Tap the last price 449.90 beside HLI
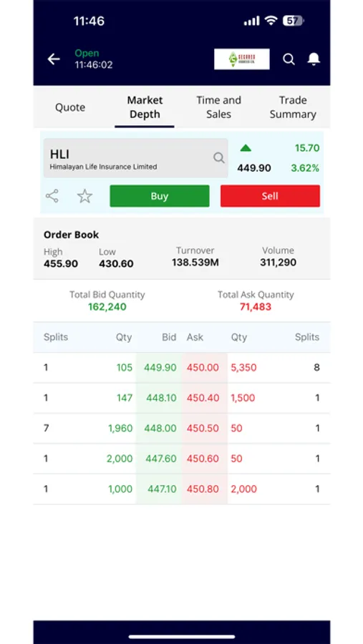Screen dimensions: 363x644 click(x=254, y=168)
